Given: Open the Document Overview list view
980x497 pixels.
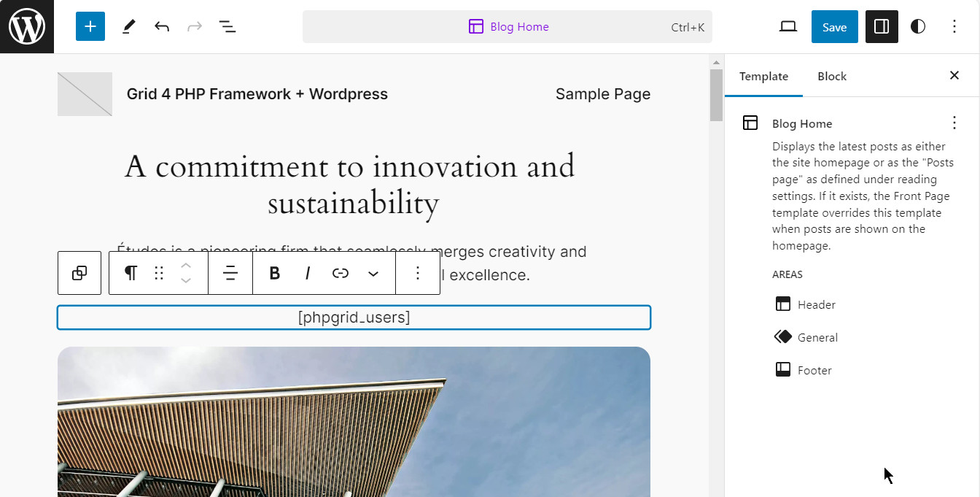Looking at the screenshot, I should tap(227, 27).
